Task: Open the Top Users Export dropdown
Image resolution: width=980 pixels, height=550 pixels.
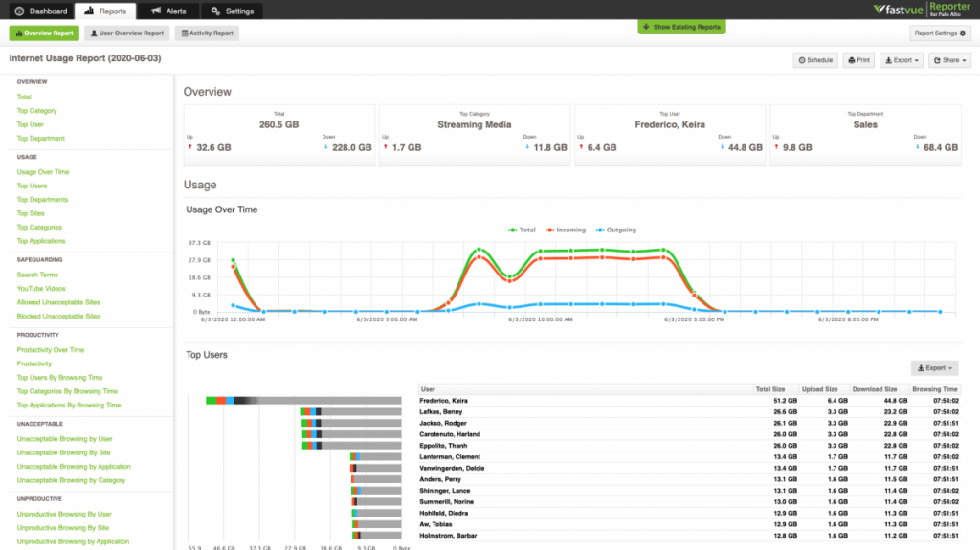Action: coord(933,367)
